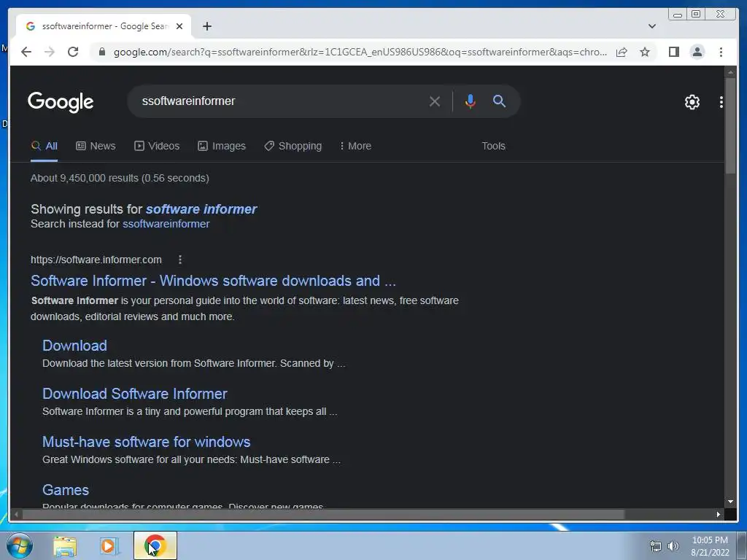
Task: Open the volume speaker tray icon
Action: click(673, 546)
